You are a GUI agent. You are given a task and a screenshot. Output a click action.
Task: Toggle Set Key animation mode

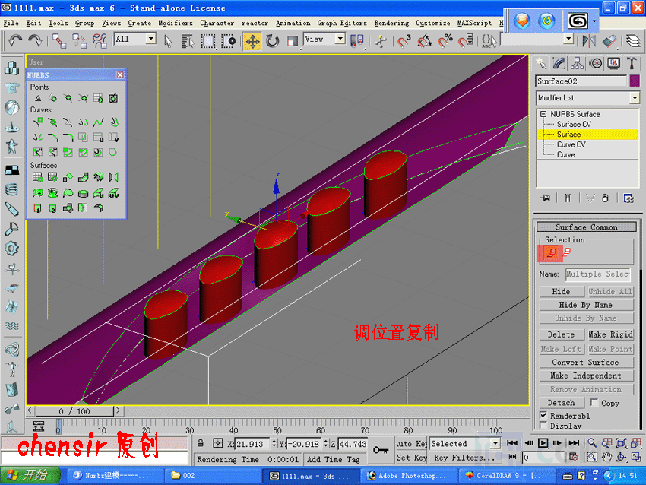pyautogui.click(x=411, y=458)
